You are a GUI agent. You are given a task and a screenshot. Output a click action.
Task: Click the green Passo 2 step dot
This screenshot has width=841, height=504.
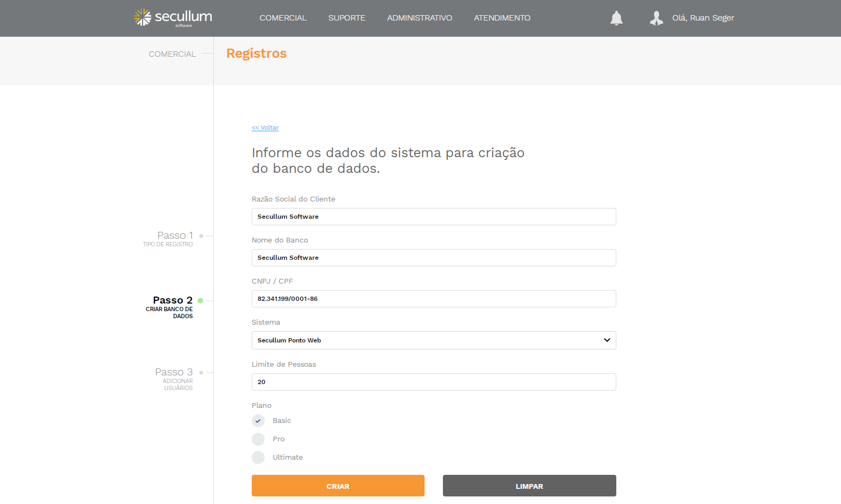(200, 300)
